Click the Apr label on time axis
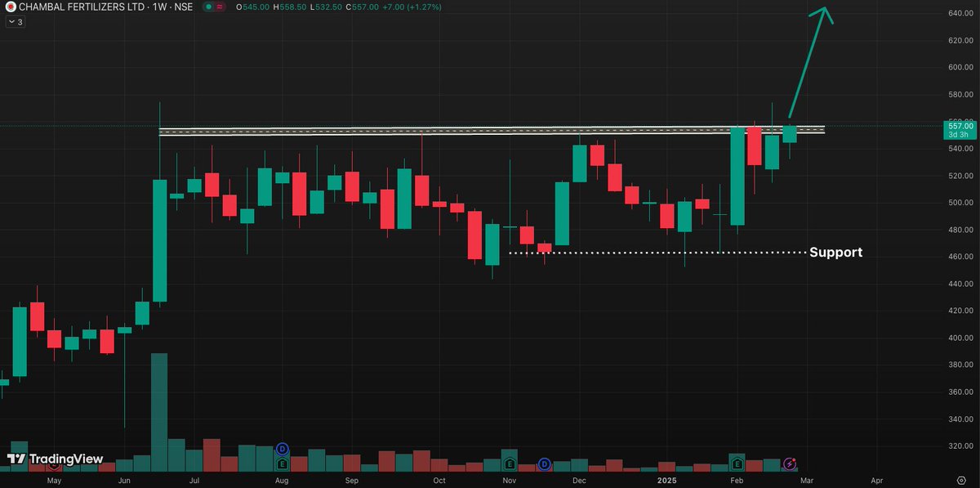The image size is (980, 488). (x=876, y=480)
